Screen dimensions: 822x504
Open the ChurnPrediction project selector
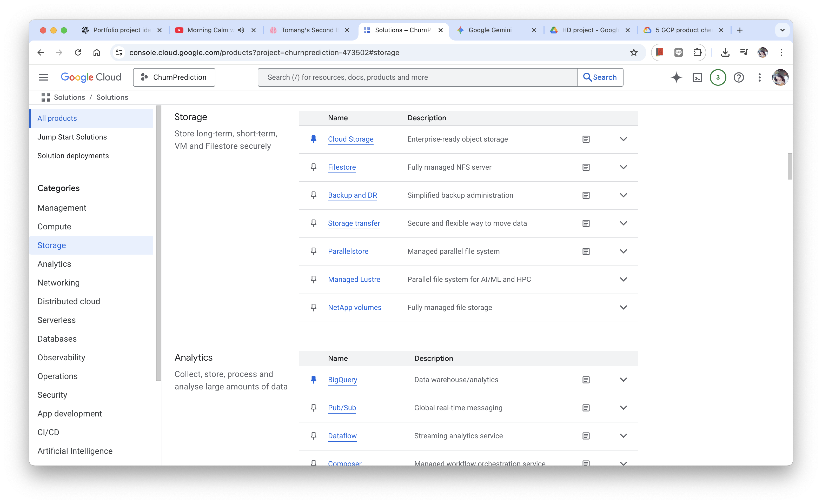[174, 77]
